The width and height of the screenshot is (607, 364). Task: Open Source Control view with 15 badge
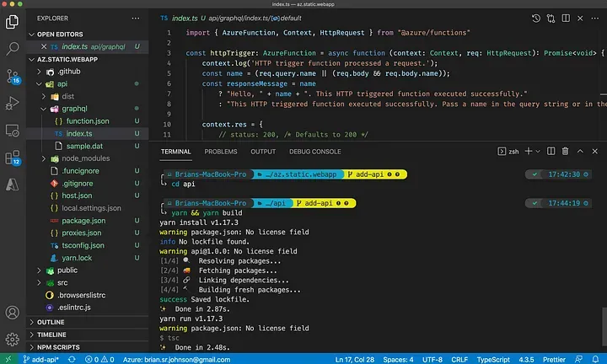tap(13, 76)
